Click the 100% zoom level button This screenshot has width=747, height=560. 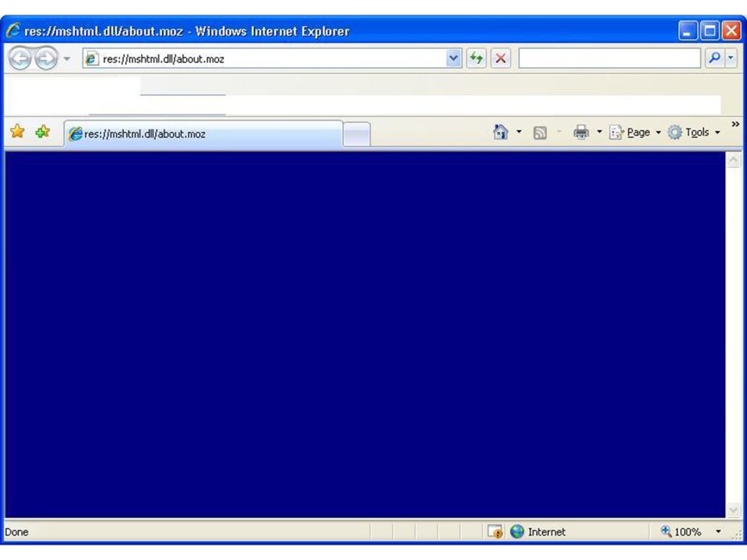(x=681, y=532)
